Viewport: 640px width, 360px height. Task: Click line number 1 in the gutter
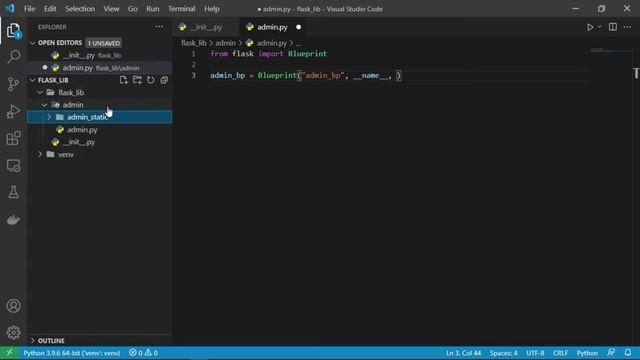coord(193,54)
